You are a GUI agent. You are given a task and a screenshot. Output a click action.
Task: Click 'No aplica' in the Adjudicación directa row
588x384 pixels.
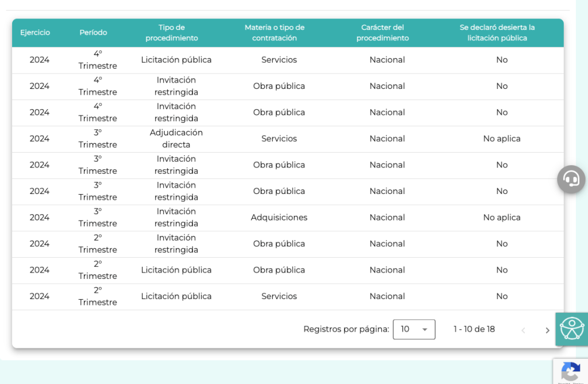click(501, 138)
